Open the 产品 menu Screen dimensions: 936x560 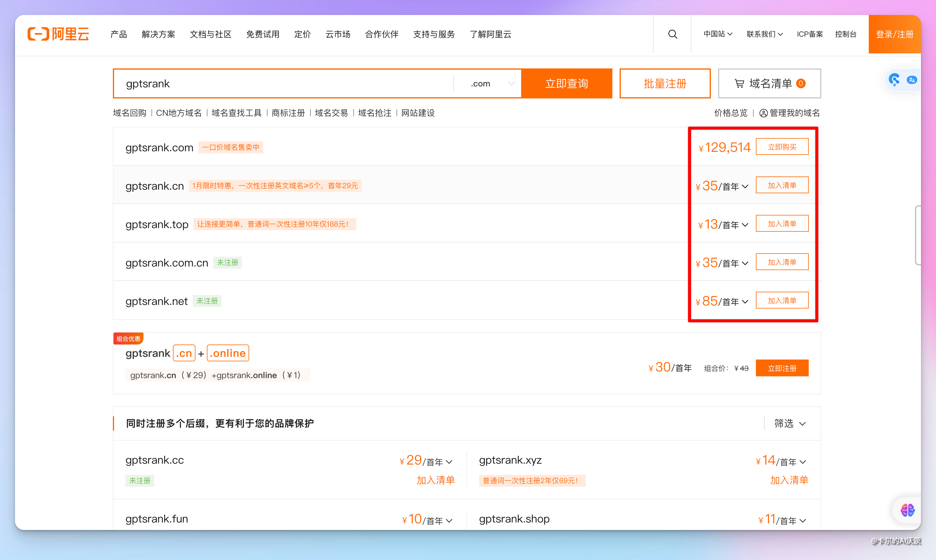coord(119,34)
